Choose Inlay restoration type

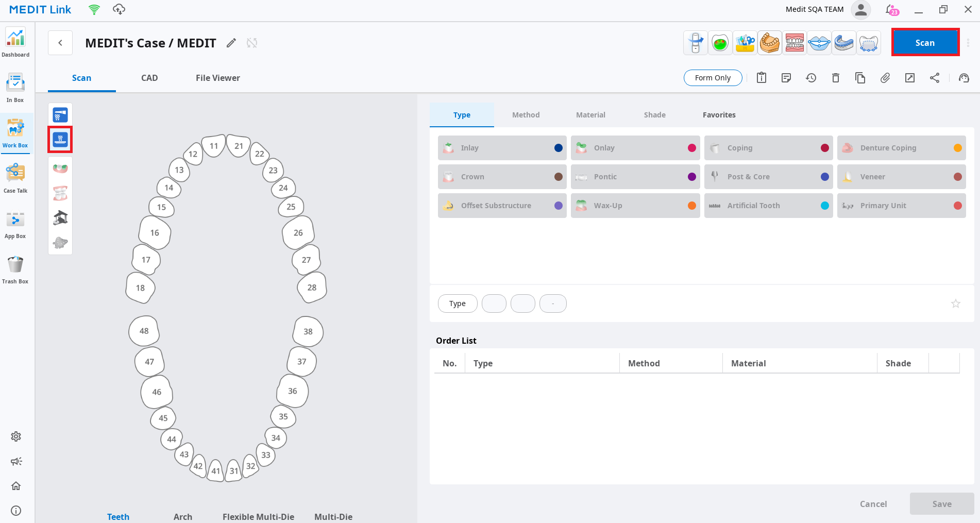coord(502,148)
